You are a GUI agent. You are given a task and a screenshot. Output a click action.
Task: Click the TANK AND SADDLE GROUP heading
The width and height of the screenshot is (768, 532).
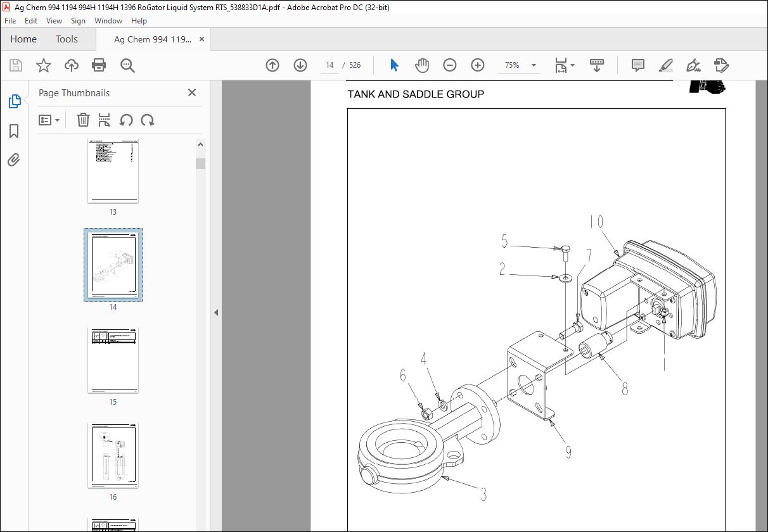[416, 94]
